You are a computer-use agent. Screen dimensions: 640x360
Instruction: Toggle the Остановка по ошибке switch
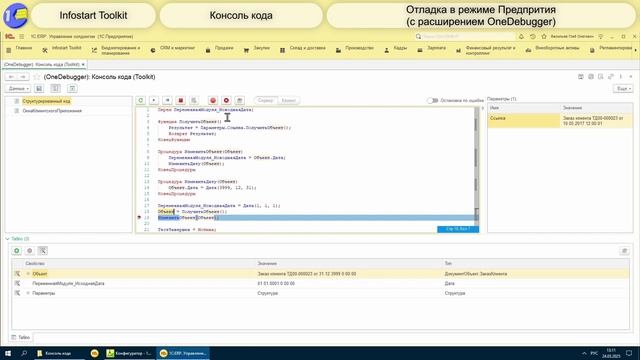(x=432, y=100)
